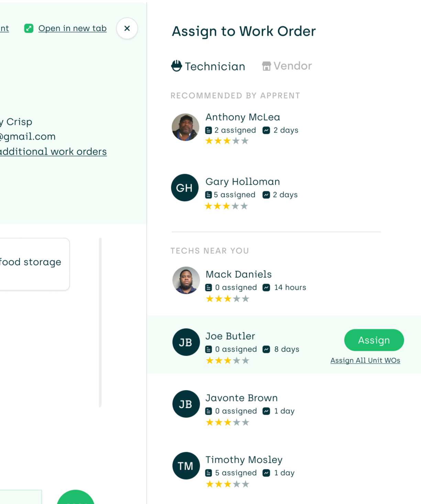
Task: Click the additional work orders link
Action: [x=53, y=151]
